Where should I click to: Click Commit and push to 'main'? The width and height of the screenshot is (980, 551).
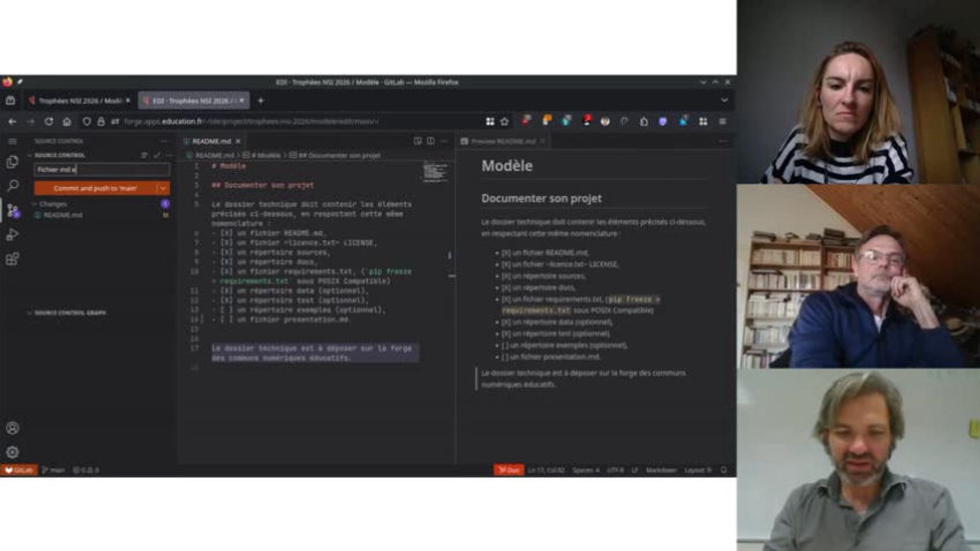[95, 188]
